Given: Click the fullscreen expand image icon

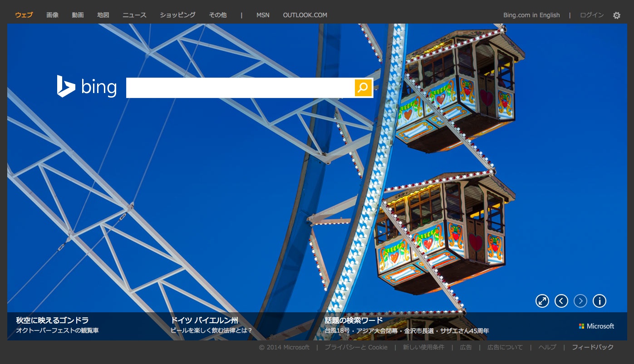Looking at the screenshot, I should tap(542, 301).
